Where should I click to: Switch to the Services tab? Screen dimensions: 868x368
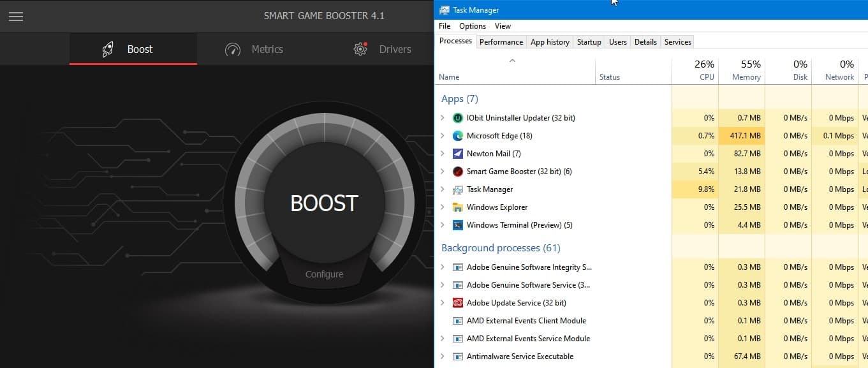(x=677, y=42)
